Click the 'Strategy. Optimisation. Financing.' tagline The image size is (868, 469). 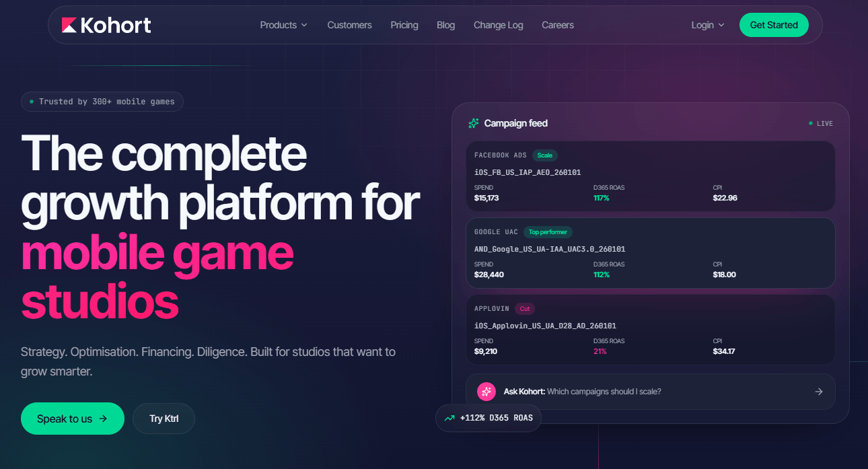coord(208,361)
